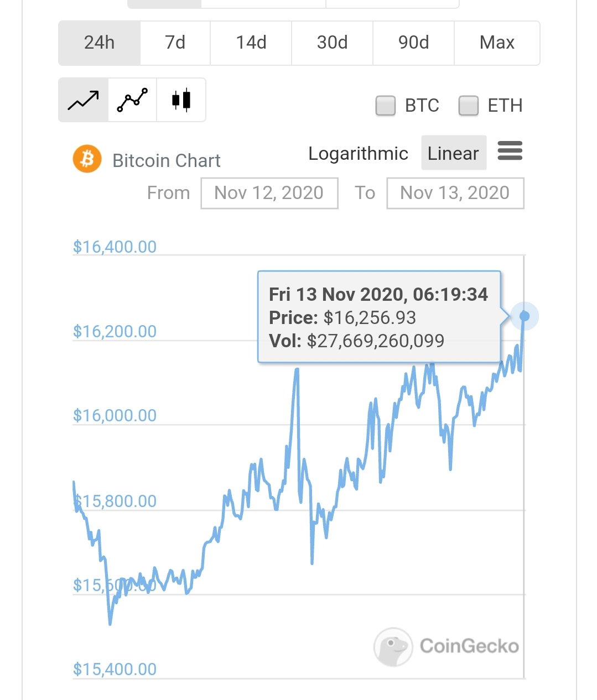View the 90d price range
This screenshot has height=700, width=597.
coord(414,43)
